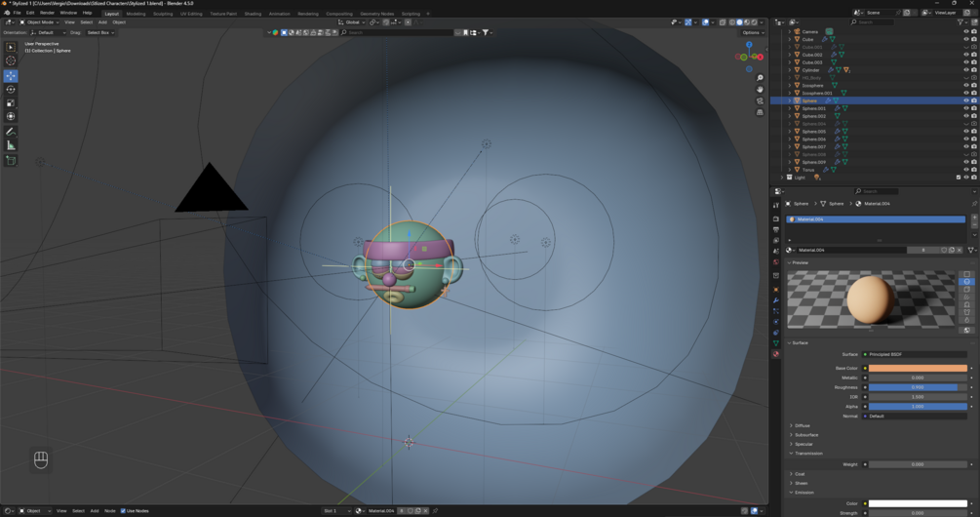Adjust the Roughness slider
980x517 pixels.
click(918, 387)
